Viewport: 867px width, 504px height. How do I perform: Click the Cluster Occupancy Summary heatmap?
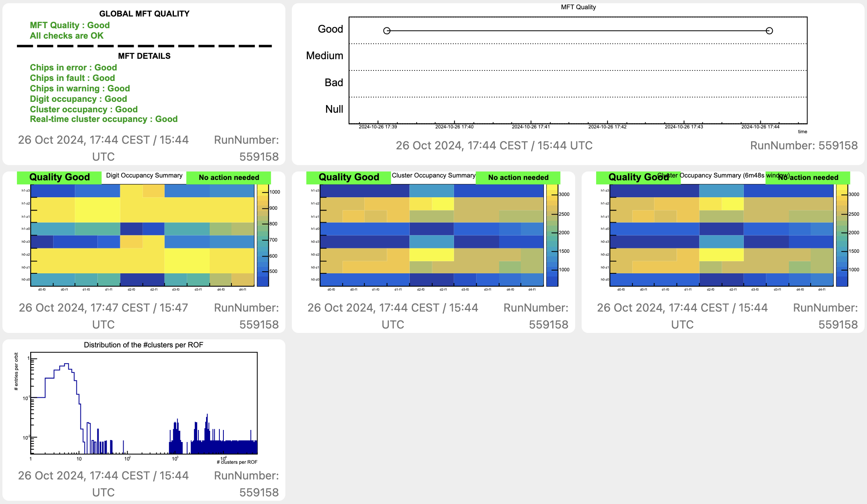point(432,235)
